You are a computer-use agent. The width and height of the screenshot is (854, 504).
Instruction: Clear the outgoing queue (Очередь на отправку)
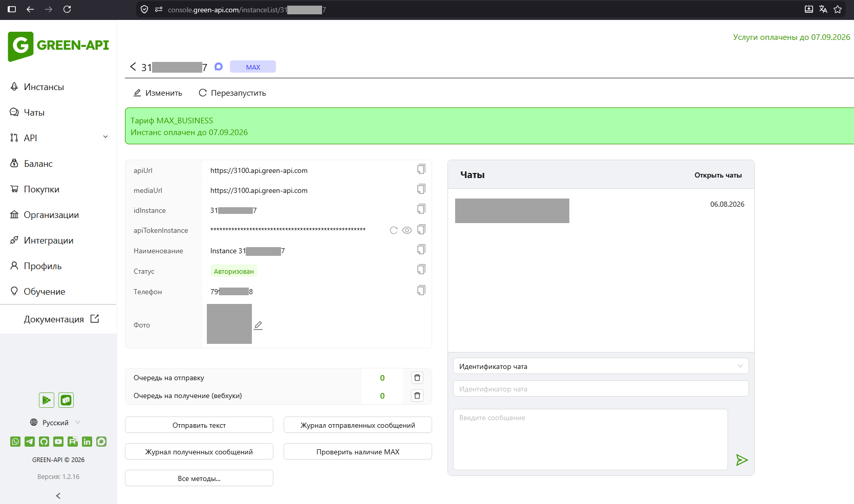417,378
